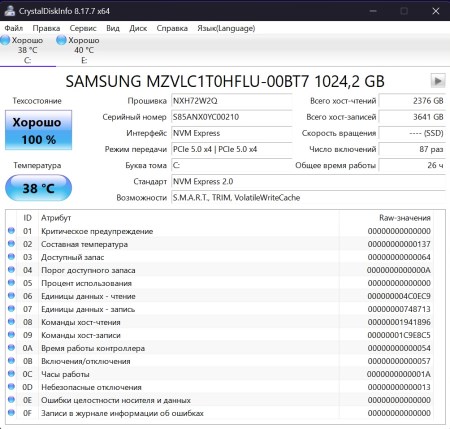Click status icon for Процент использования row
The height and width of the screenshot is (429, 450).
pyautogui.click(x=11, y=283)
